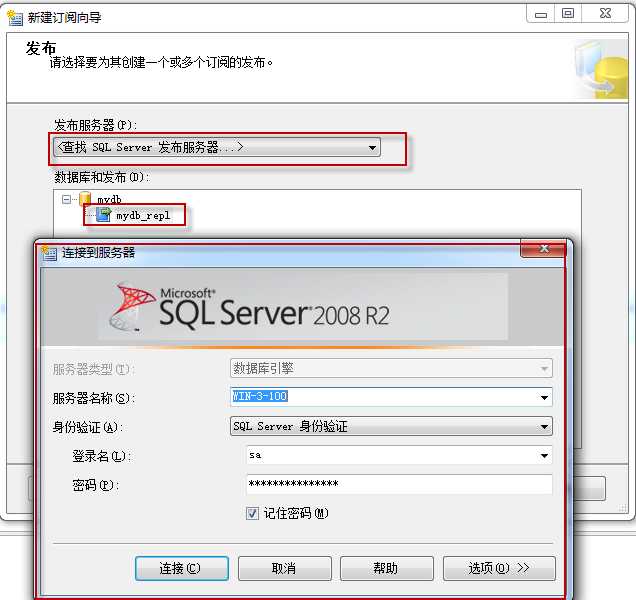Toggle the 记住密码 remember password checkbox
Image resolution: width=636 pixels, height=600 pixels.
[x=252, y=514]
